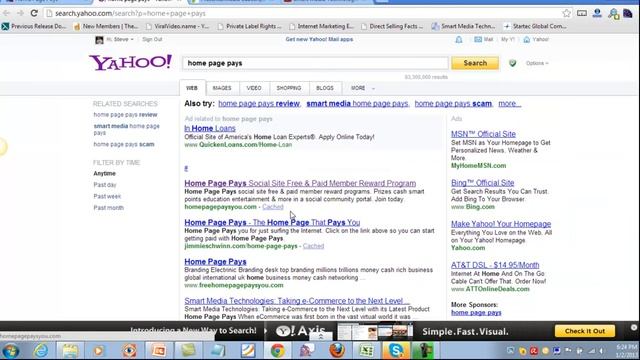The height and width of the screenshot is (360, 640).
Task: Click home page pays under More Sponsors
Action: (x=476, y=313)
